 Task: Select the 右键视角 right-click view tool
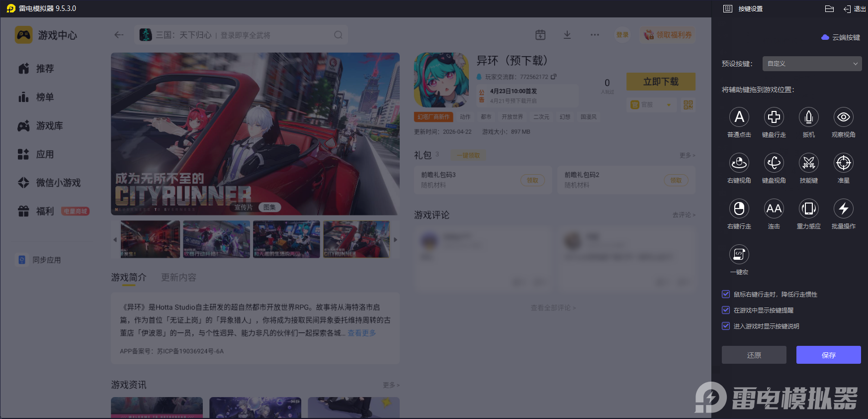point(739,163)
